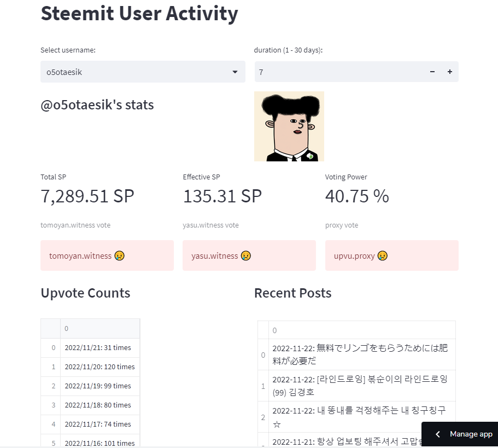Click the duration (1 - 30 days) label
This screenshot has height=448, width=498.
coord(288,50)
